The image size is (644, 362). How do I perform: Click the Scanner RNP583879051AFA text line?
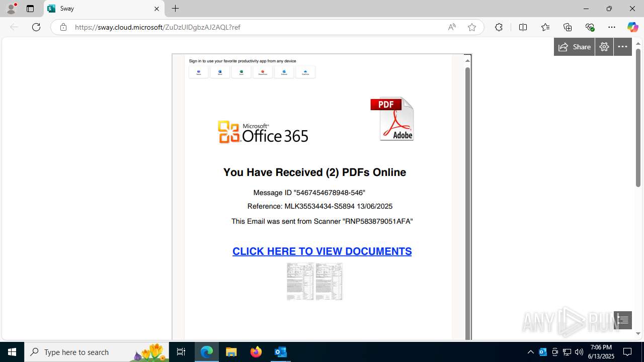(322, 221)
